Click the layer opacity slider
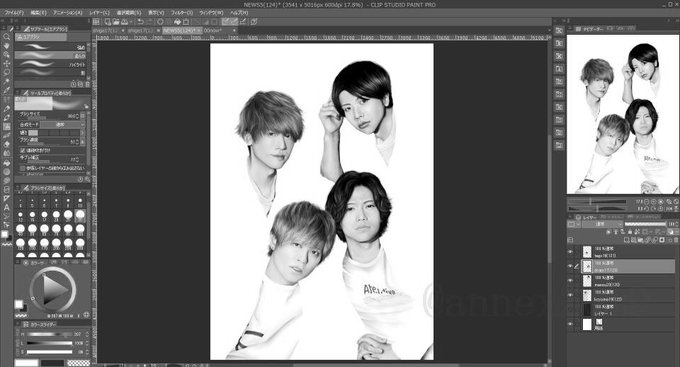Viewport: 680px width, 367px height. pyautogui.click(x=645, y=224)
